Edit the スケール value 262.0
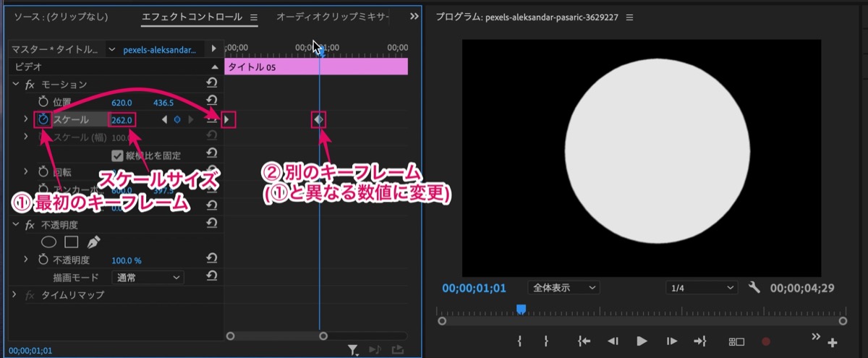This screenshot has height=358, width=868. [121, 119]
